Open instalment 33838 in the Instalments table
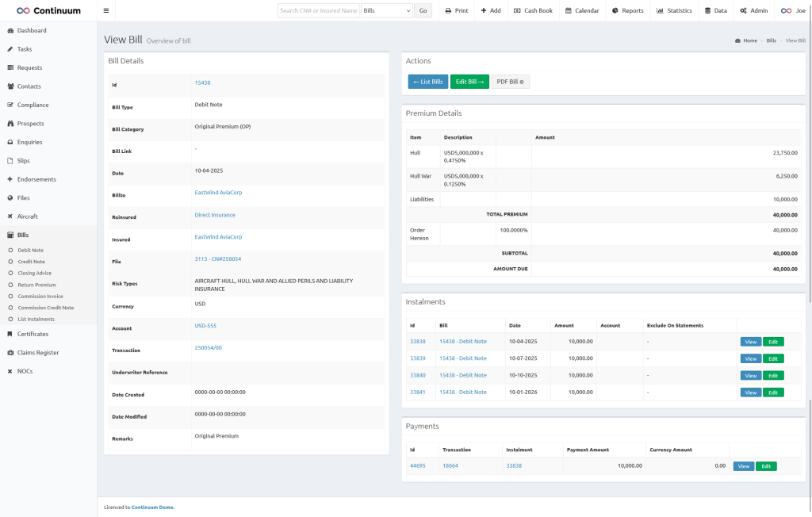Screen dimensions: 812x517 [417, 342]
